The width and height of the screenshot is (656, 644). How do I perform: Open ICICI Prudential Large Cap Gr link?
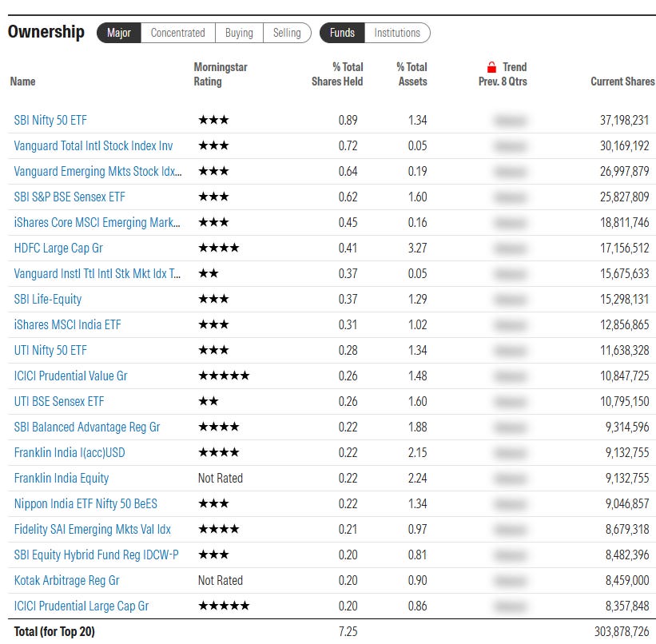(82, 606)
